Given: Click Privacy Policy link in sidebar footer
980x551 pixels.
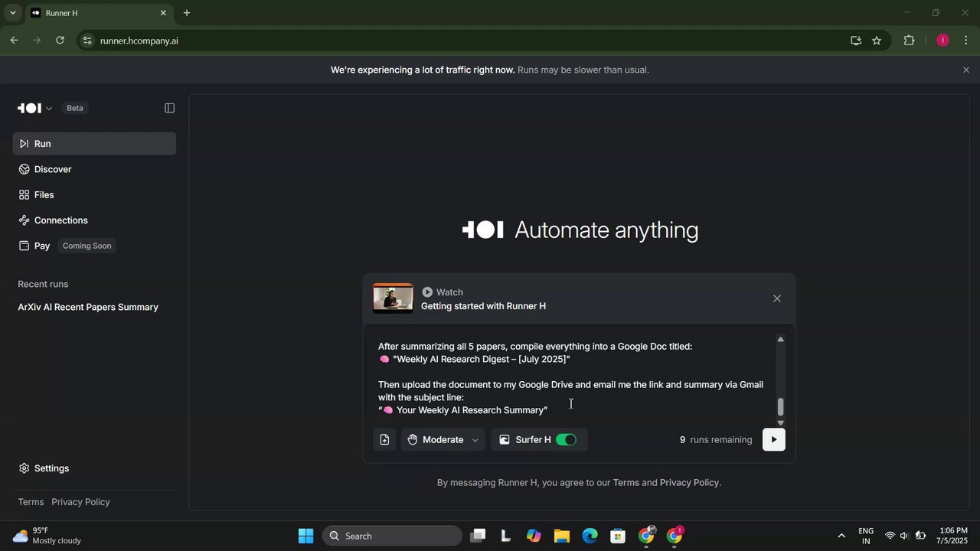Looking at the screenshot, I should 80,502.
